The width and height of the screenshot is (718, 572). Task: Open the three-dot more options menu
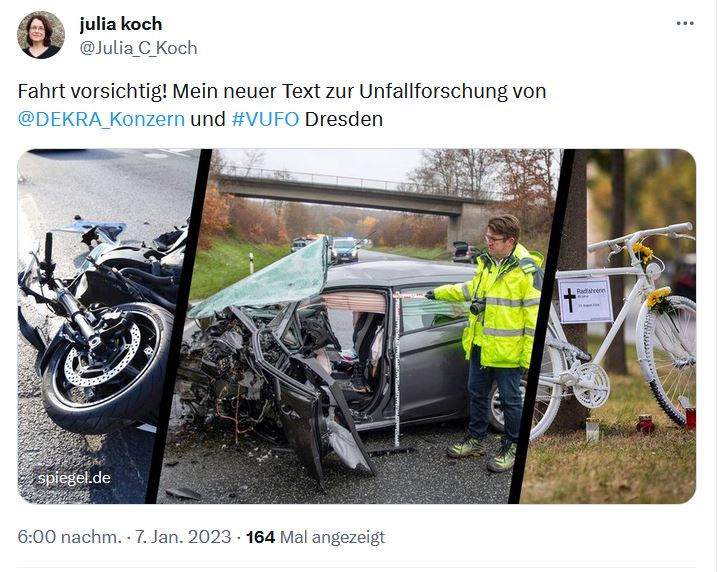(x=685, y=23)
